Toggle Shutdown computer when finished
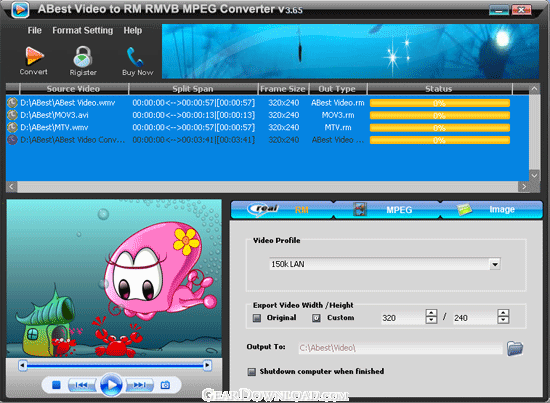This screenshot has width=550, height=403. pos(251,372)
